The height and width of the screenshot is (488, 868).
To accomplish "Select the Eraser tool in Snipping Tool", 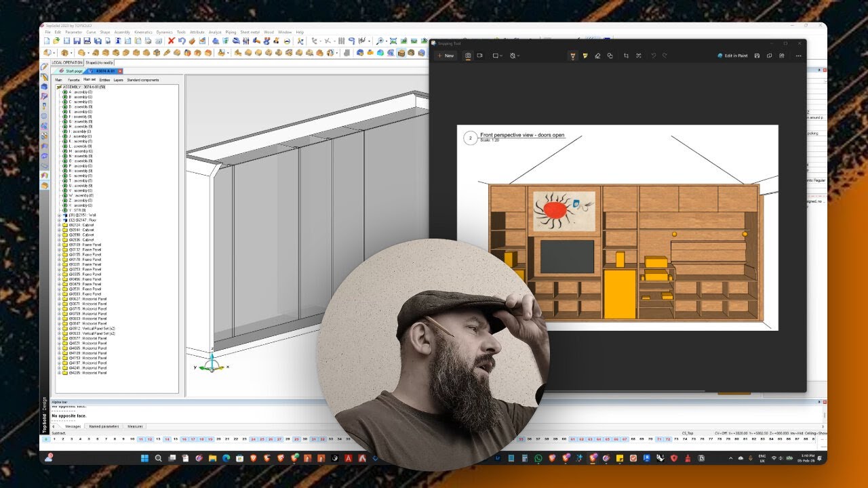I will (597, 56).
